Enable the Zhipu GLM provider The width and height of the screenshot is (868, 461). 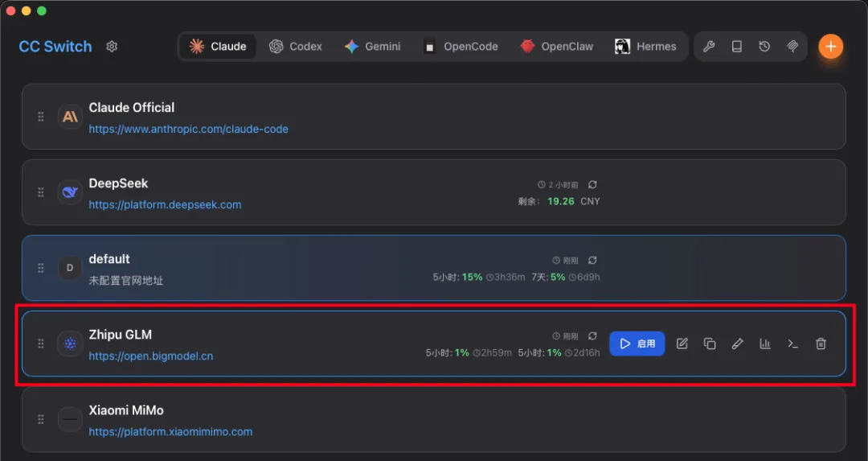(x=637, y=344)
